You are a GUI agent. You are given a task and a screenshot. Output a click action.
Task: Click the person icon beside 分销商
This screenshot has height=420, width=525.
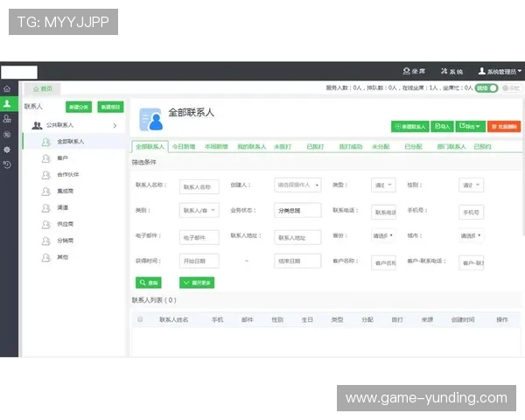point(45,241)
